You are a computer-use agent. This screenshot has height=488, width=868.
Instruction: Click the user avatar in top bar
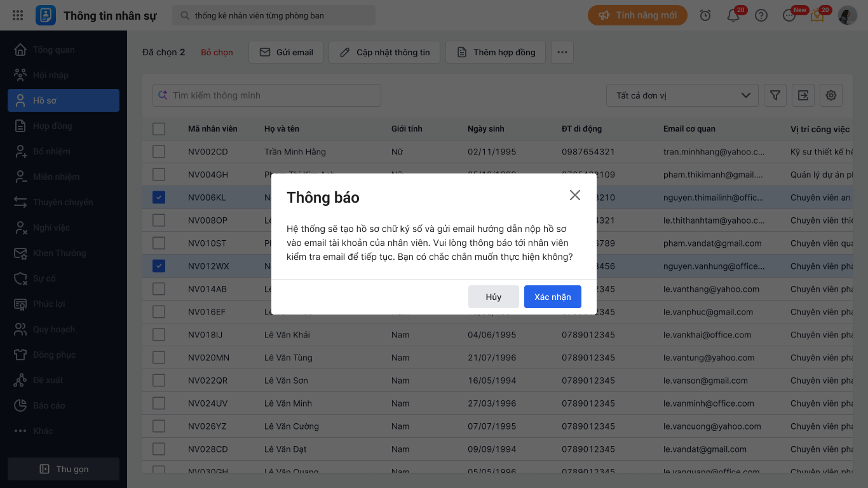848,15
